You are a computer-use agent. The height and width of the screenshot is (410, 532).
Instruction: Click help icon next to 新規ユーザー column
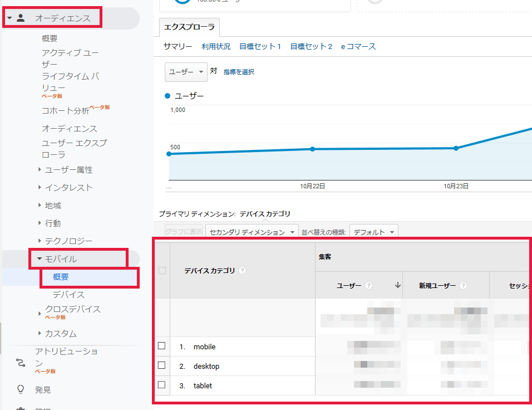click(463, 286)
